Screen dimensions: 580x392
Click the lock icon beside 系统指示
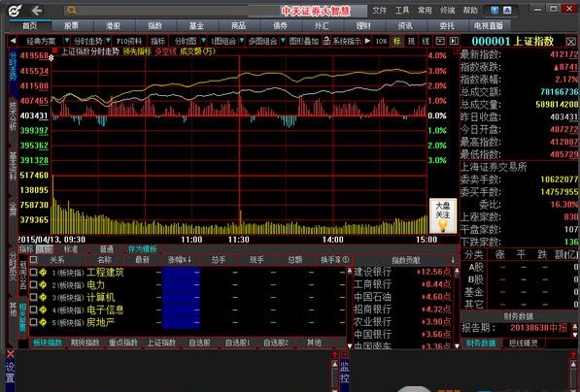pyautogui.click(x=326, y=41)
